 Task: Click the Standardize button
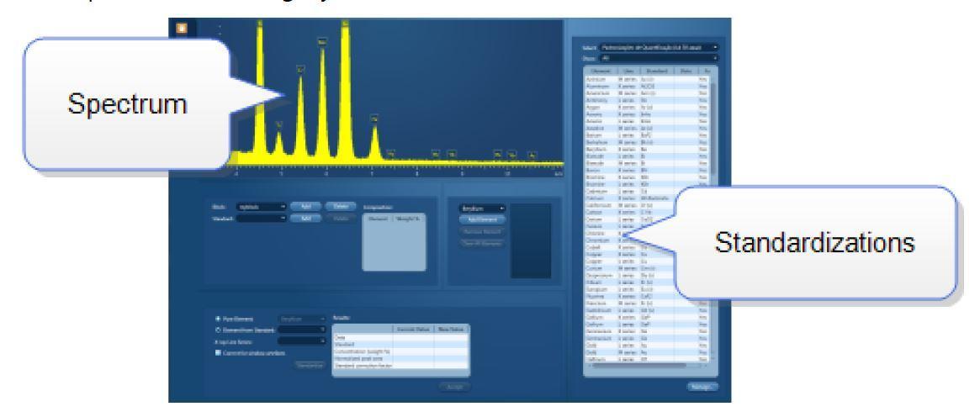coord(307,365)
